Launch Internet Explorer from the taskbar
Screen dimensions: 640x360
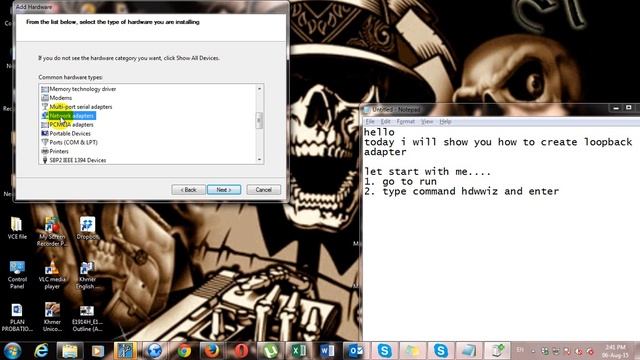[41, 351]
